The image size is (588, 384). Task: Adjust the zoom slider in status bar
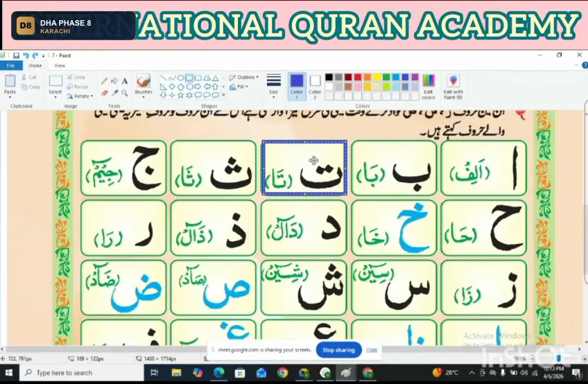[558, 359]
